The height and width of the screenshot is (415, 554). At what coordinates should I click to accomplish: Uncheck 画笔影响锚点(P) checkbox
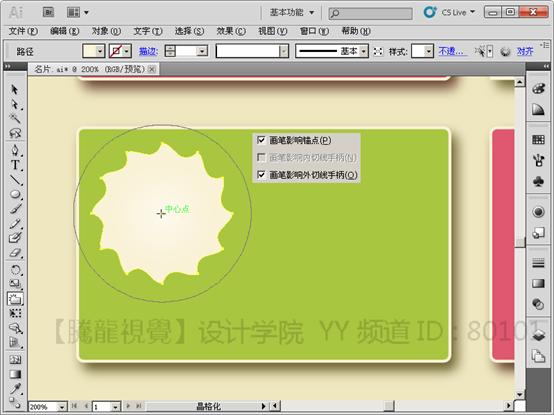(261, 140)
